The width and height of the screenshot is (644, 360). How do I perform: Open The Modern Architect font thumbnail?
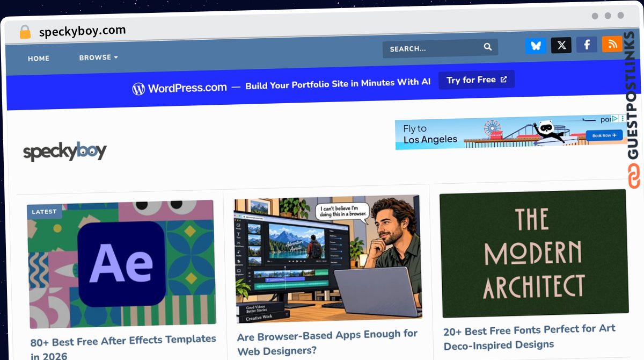[533, 253]
